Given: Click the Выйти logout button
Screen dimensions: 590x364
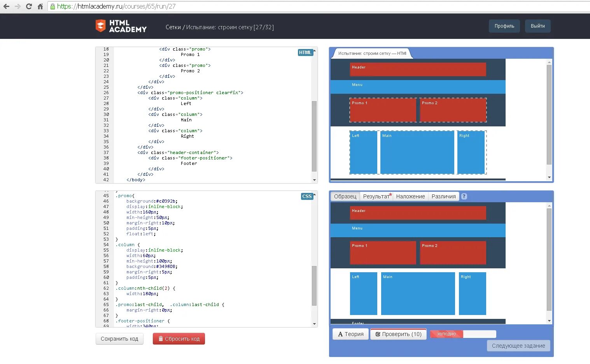Looking at the screenshot, I should pyautogui.click(x=537, y=26).
